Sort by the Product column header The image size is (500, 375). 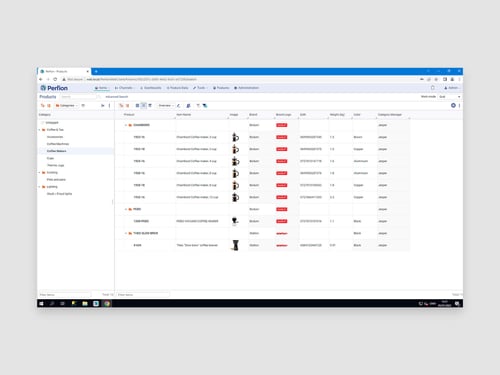pyautogui.click(x=129, y=115)
